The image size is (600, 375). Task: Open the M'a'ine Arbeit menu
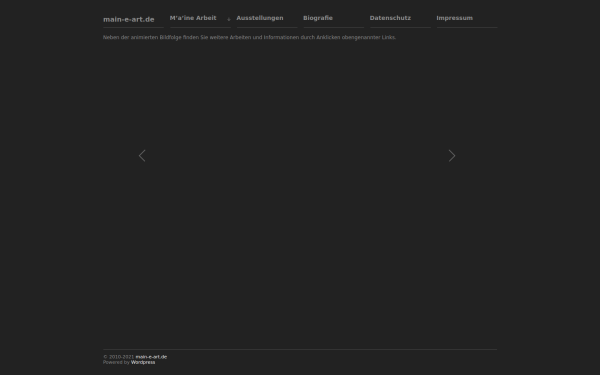click(x=193, y=18)
